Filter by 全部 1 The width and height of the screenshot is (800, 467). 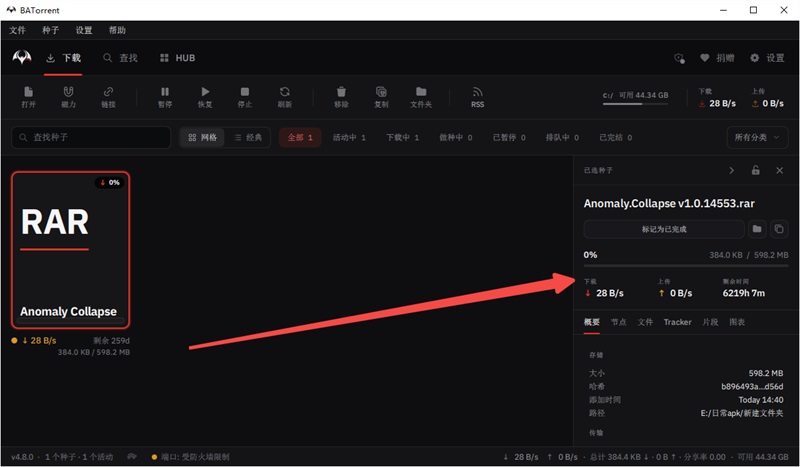coord(300,137)
